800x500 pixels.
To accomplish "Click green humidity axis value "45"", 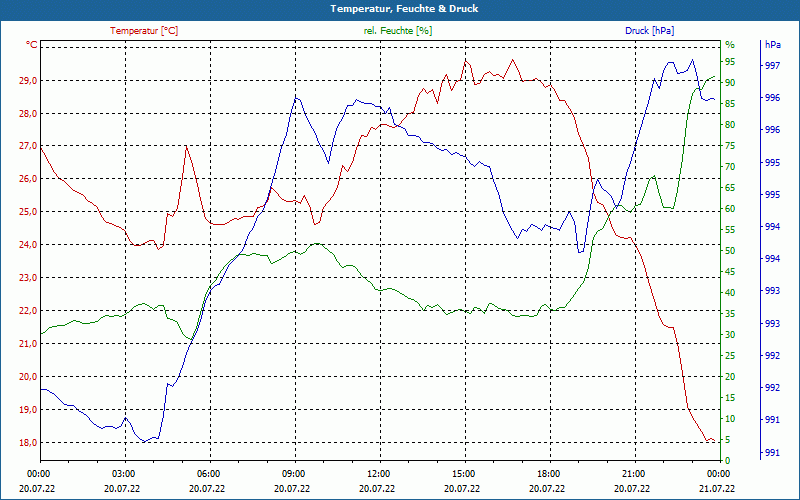I will [730, 272].
